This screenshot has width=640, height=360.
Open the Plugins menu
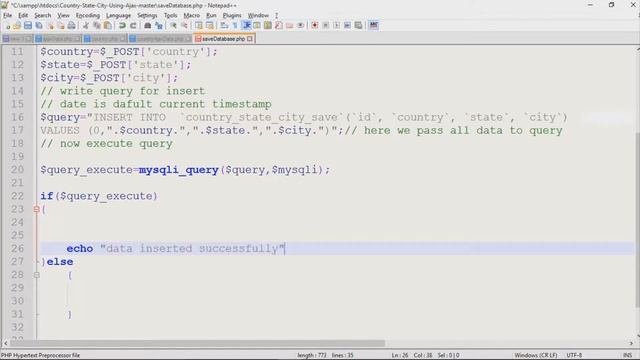click(232, 15)
